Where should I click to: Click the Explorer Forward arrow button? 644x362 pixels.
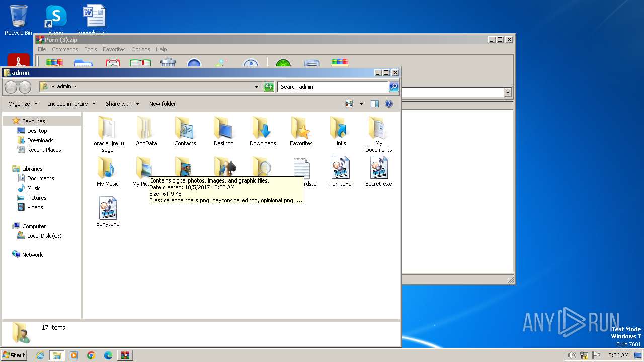click(25, 87)
